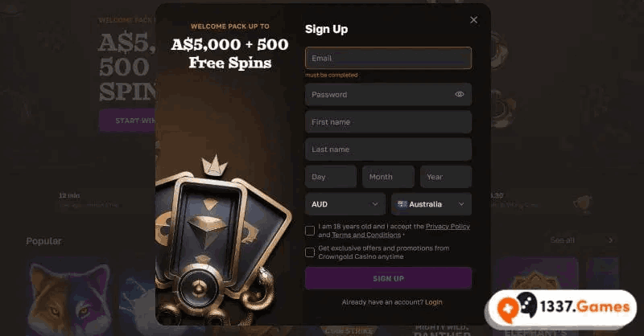This screenshot has height=336, width=644.
Task: Open the AUD currency dropdown
Action: (x=345, y=204)
